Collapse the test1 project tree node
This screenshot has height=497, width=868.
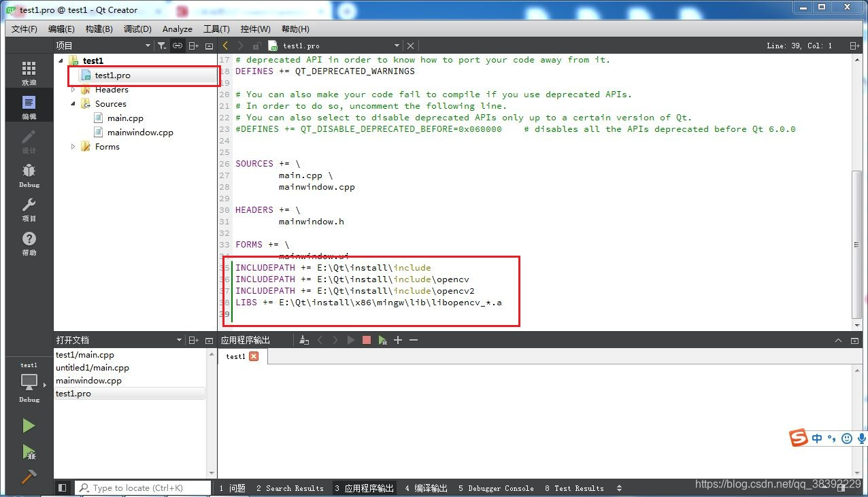pyautogui.click(x=61, y=61)
